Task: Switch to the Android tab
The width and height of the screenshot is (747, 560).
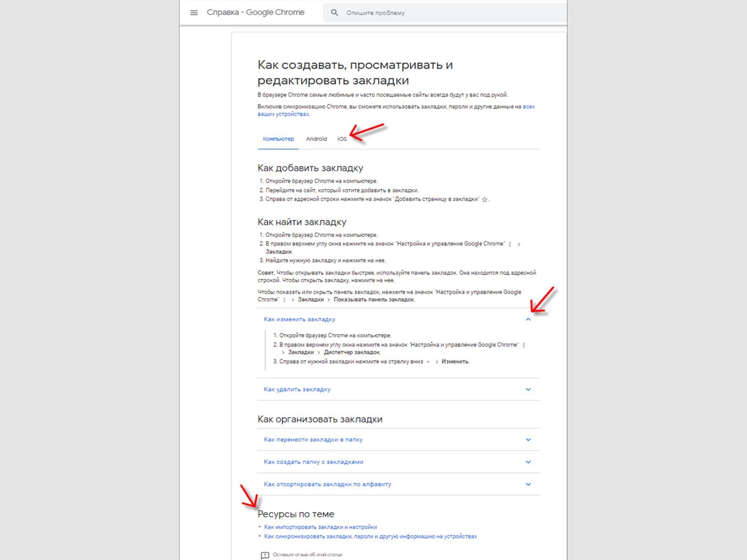Action: pos(316,139)
